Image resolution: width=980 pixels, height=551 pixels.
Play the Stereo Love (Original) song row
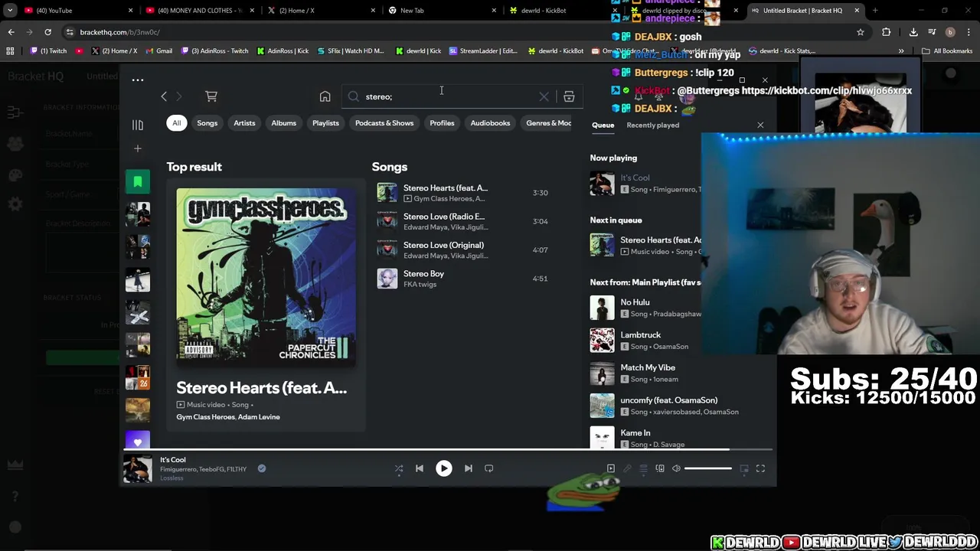pos(463,250)
